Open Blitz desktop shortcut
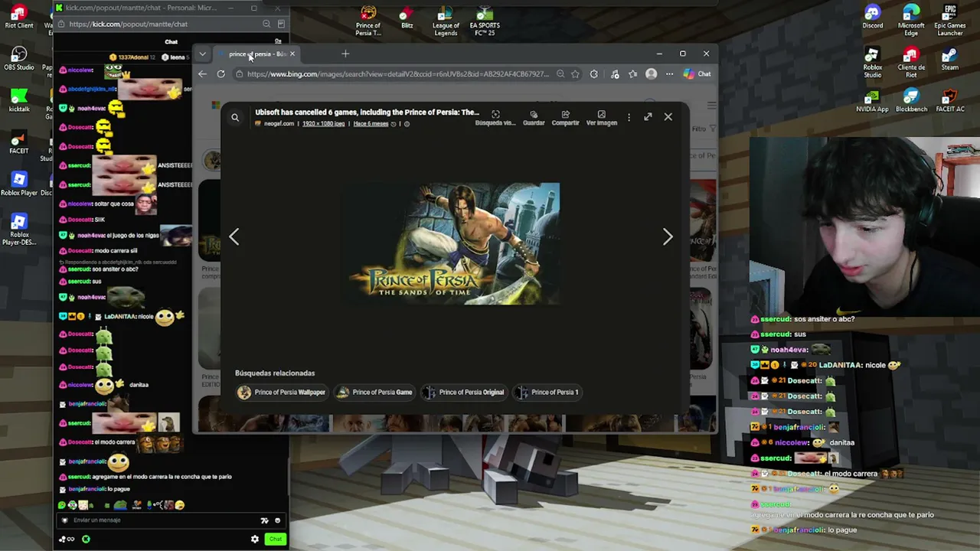980x551 pixels. coord(407,17)
